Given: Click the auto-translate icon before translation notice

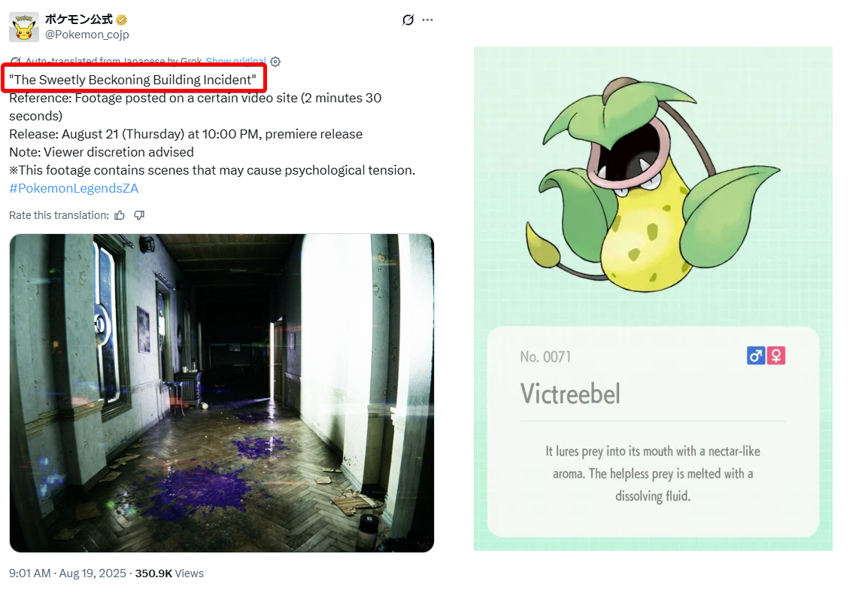Looking at the screenshot, I should (16, 61).
